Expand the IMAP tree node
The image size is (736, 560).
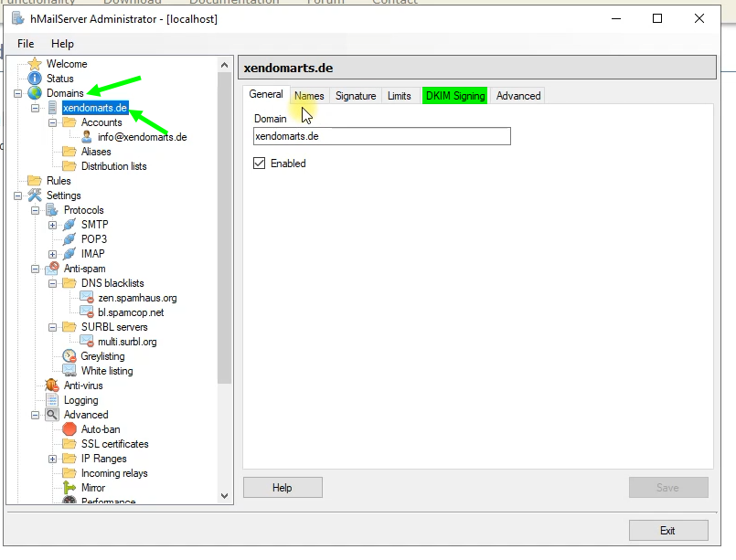tap(53, 254)
